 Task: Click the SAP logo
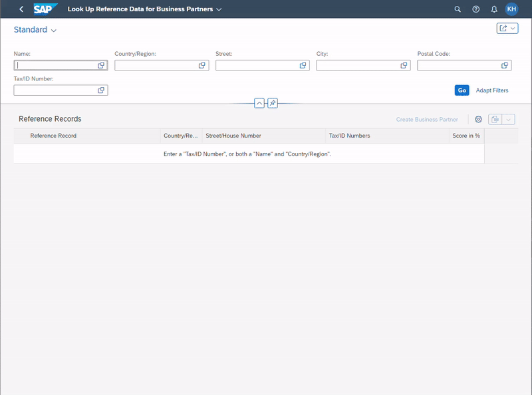pos(45,9)
